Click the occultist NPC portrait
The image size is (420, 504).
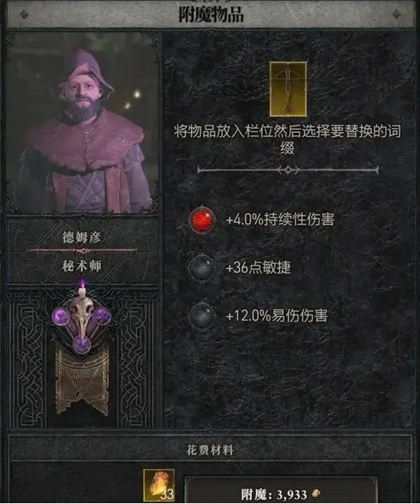[82, 122]
